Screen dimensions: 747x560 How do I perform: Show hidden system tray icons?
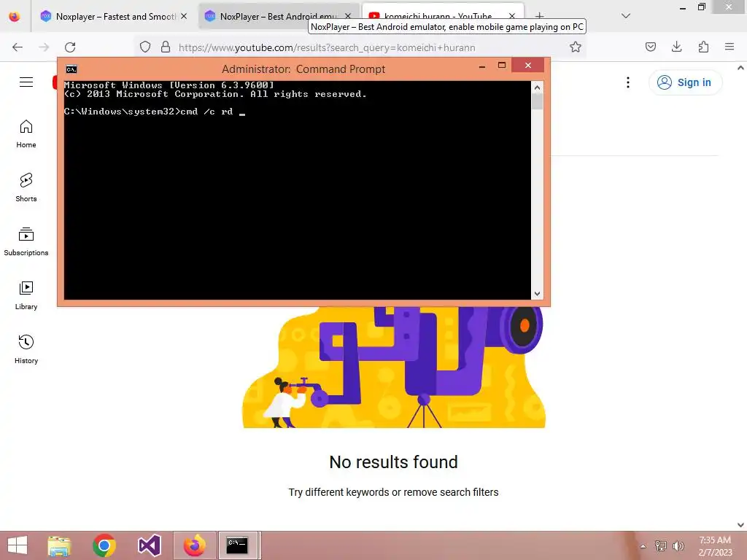643,546
